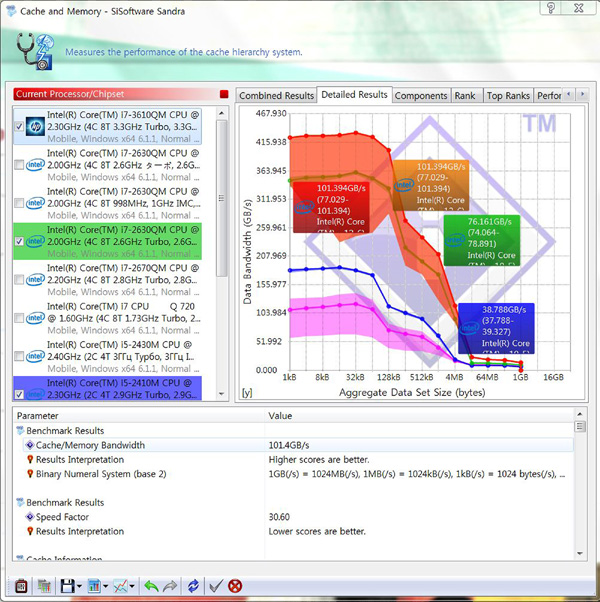600x602 pixels.
Task: Click the stethoscope module icon in header
Action: tap(35, 52)
